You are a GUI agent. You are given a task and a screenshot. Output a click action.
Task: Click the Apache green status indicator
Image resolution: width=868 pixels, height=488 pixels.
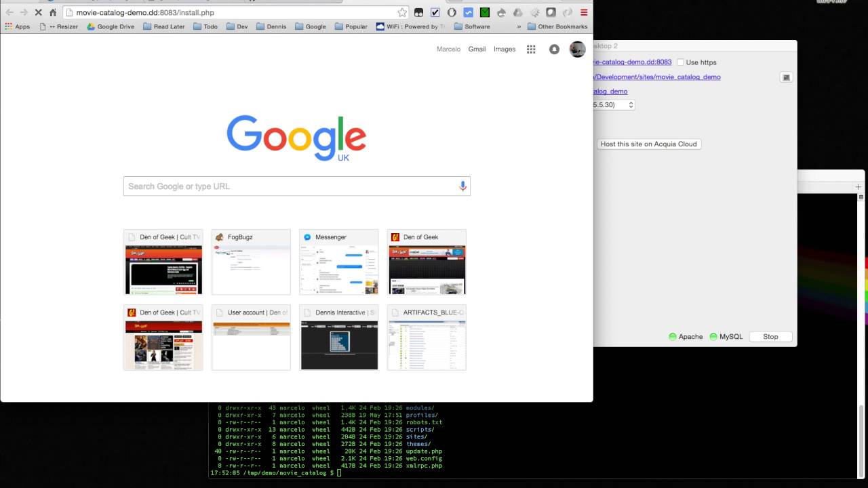click(x=673, y=336)
